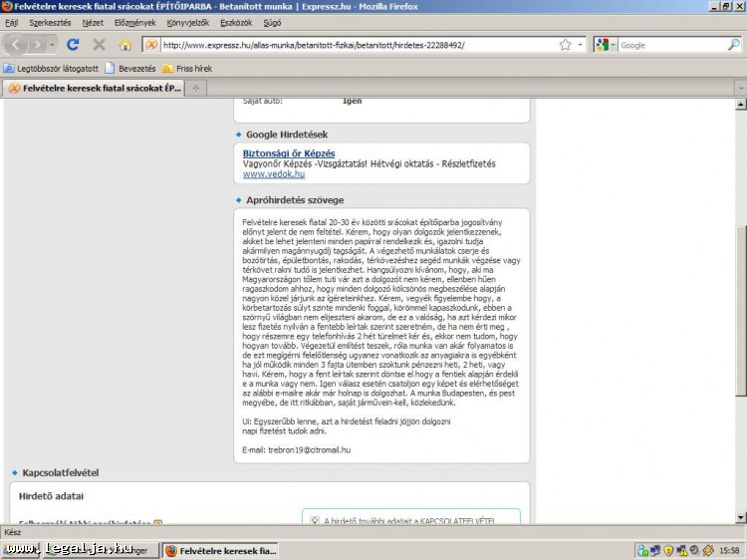Click the search magnifier icon
Image resolution: width=747 pixels, height=560 pixels.
point(733,45)
